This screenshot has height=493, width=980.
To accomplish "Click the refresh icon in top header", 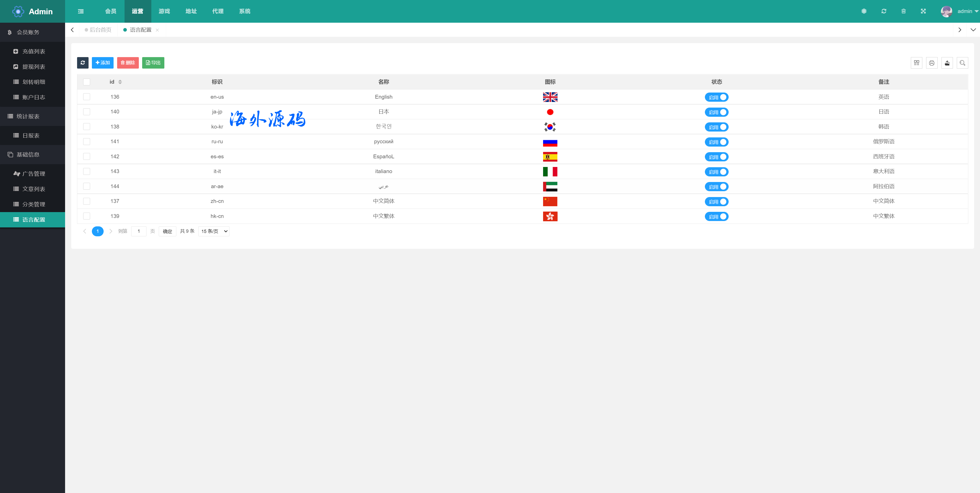I will tap(884, 11).
